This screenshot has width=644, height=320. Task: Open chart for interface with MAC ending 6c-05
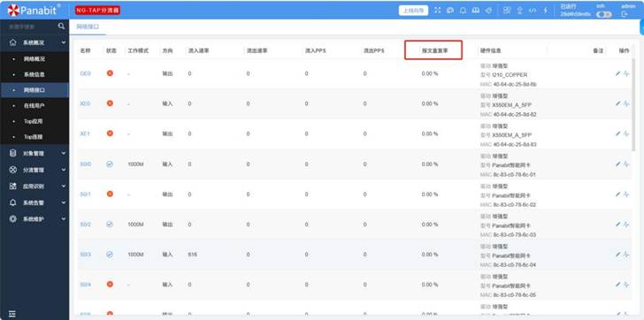click(x=626, y=285)
